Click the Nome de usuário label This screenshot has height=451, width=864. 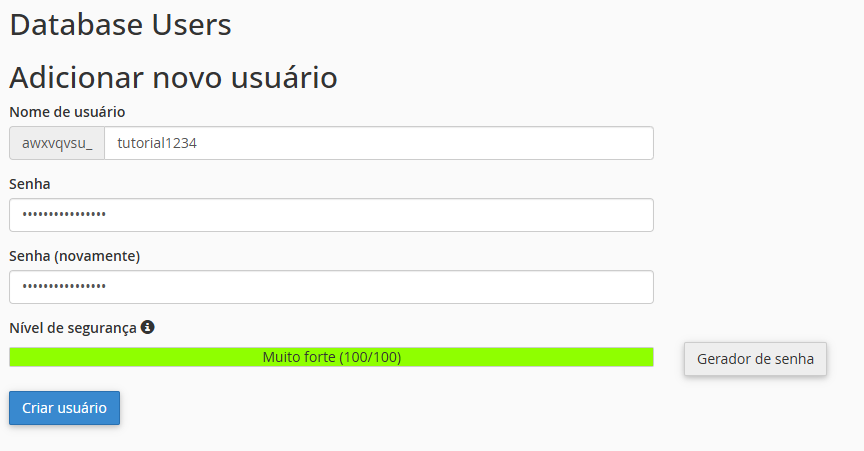(x=67, y=112)
